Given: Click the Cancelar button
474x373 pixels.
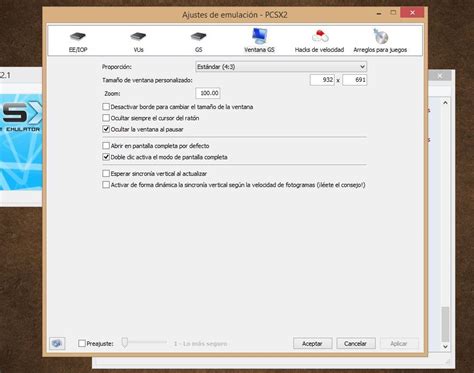Looking at the screenshot, I should click(355, 343).
